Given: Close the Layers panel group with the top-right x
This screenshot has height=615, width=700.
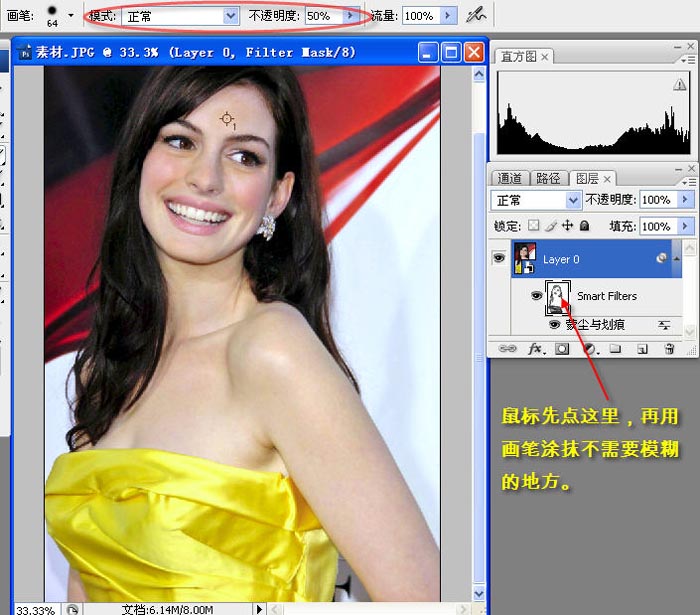Looking at the screenshot, I should coord(691,168).
